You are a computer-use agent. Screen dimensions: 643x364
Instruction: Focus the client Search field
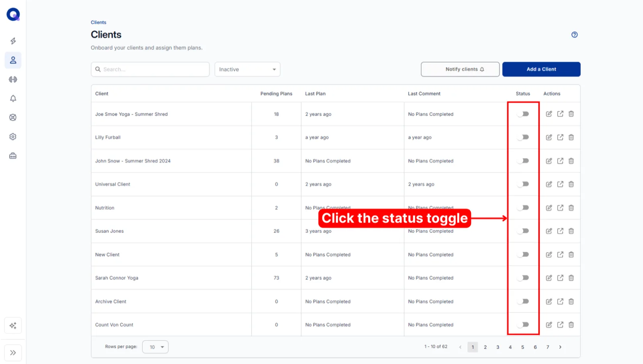150,69
